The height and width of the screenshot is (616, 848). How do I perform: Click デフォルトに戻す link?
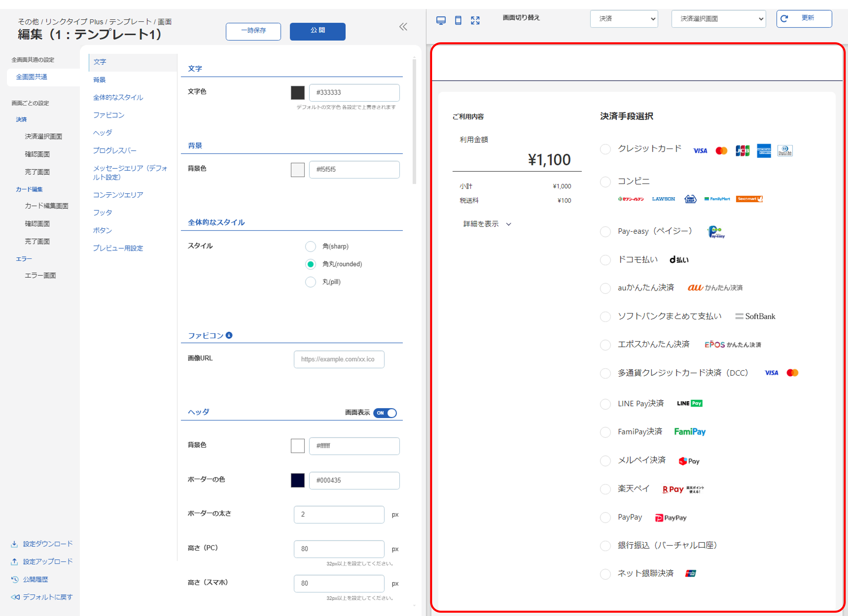pos(42,597)
